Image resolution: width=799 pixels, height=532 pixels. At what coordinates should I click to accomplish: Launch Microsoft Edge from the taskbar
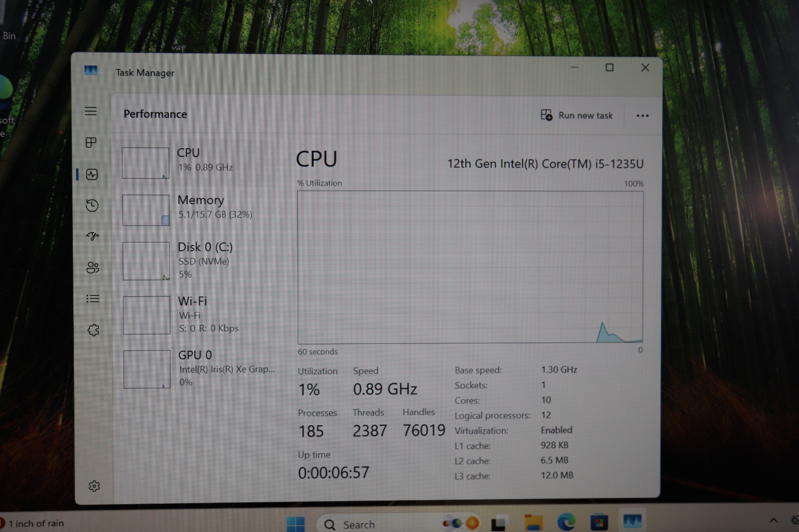coord(566,523)
